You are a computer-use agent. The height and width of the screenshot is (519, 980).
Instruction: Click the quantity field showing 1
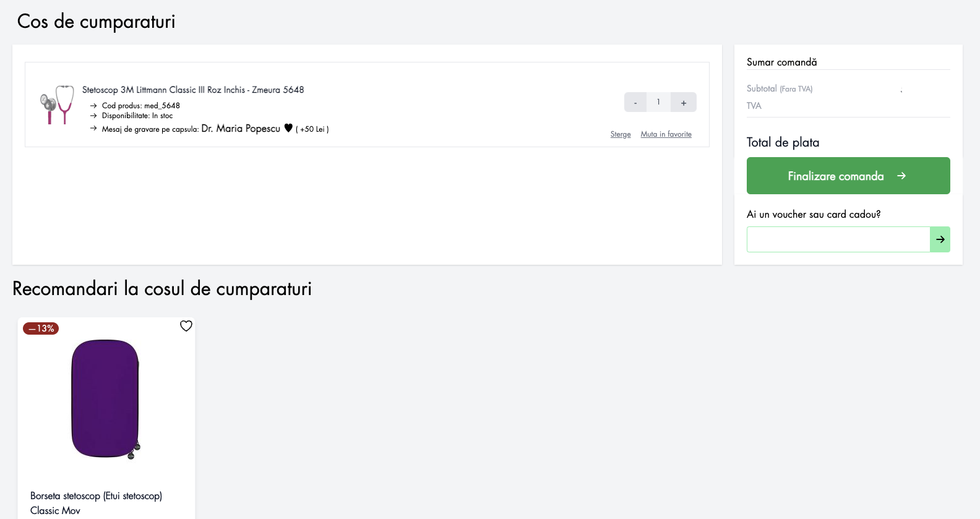[658, 102]
